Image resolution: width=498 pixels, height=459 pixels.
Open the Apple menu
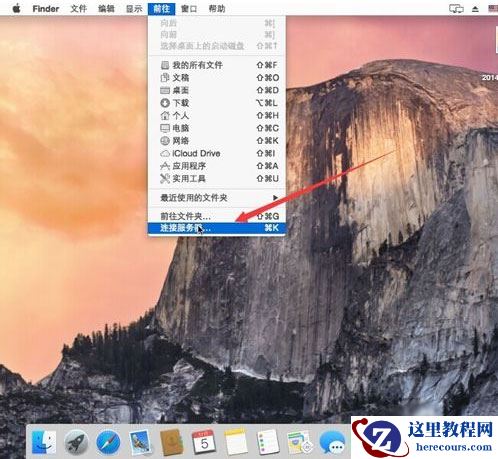tap(16, 8)
